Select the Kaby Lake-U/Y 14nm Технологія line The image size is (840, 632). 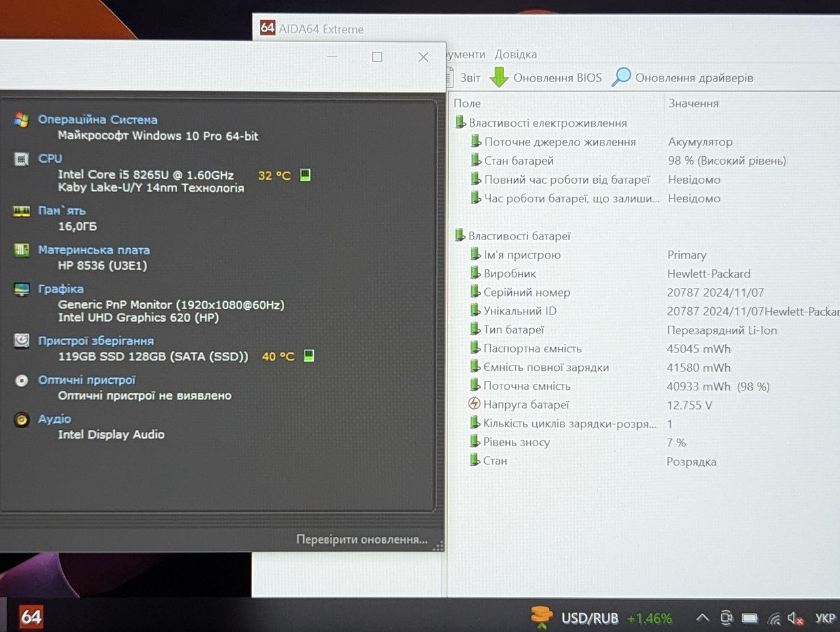[151, 188]
